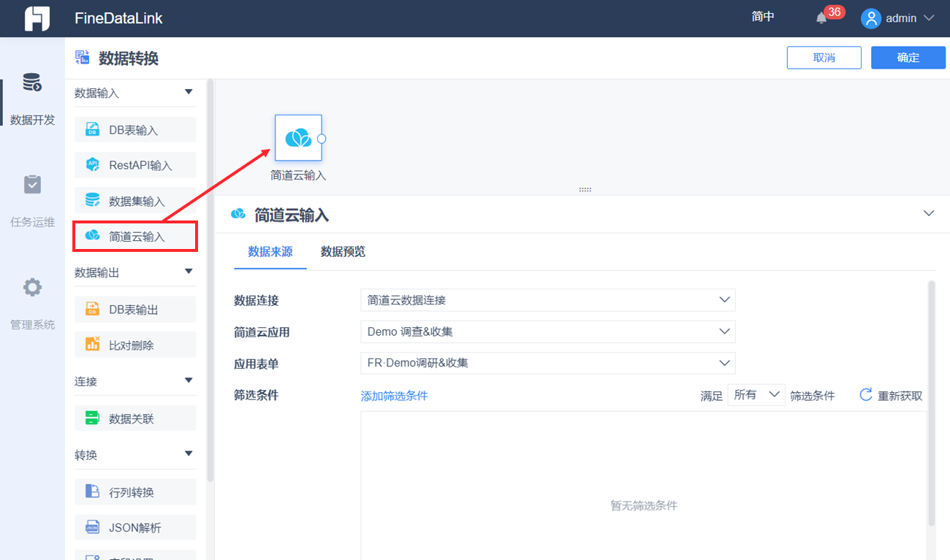Click the 应用表单 field label

(x=256, y=363)
